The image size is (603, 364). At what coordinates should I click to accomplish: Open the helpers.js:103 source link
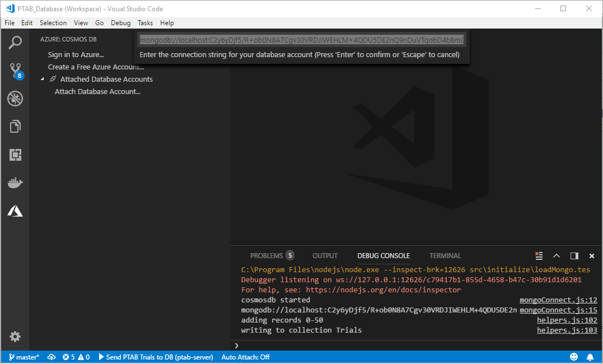[x=567, y=330]
